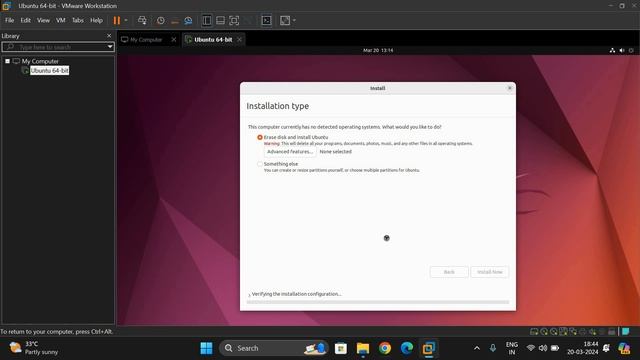Pause the virtual machine with the orange button

pos(117,20)
